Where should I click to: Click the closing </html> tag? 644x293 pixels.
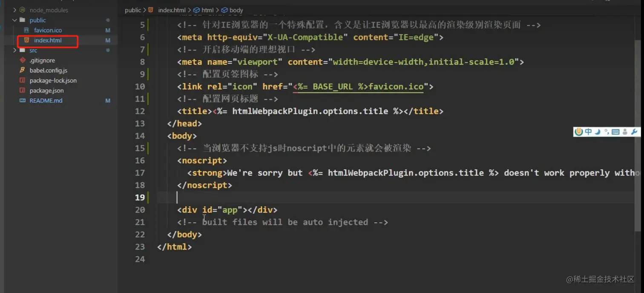(x=174, y=247)
